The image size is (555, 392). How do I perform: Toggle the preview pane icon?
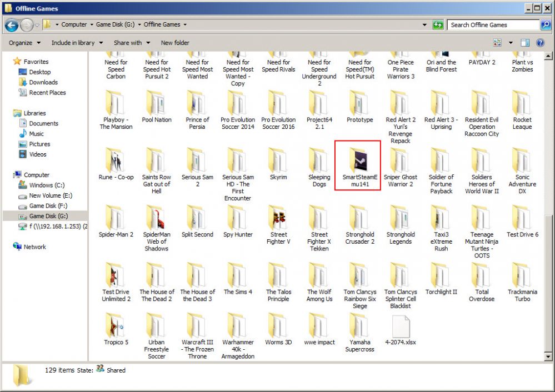525,43
